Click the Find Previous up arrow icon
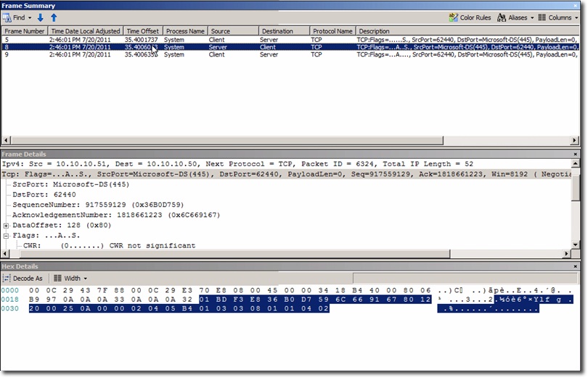This screenshot has height=378, width=588. tap(54, 17)
